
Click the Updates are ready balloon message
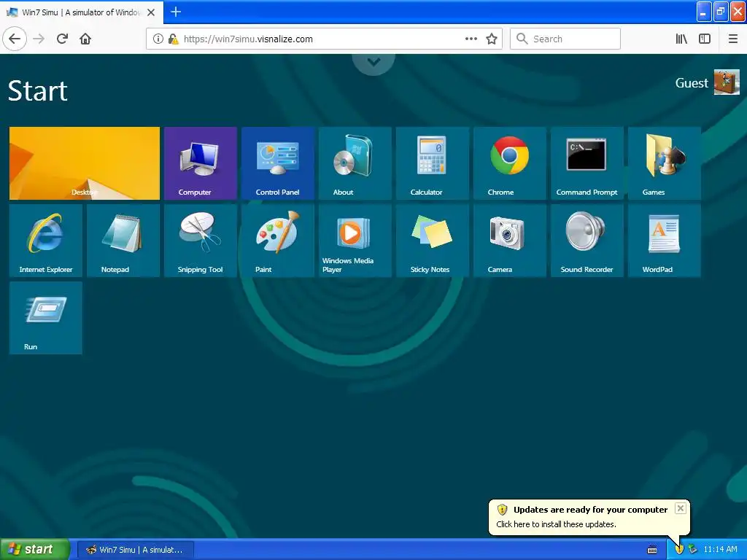tap(589, 517)
